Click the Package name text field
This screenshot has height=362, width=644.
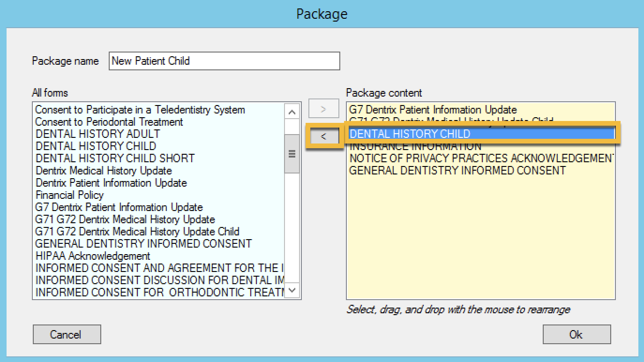click(x=224, y=61)
